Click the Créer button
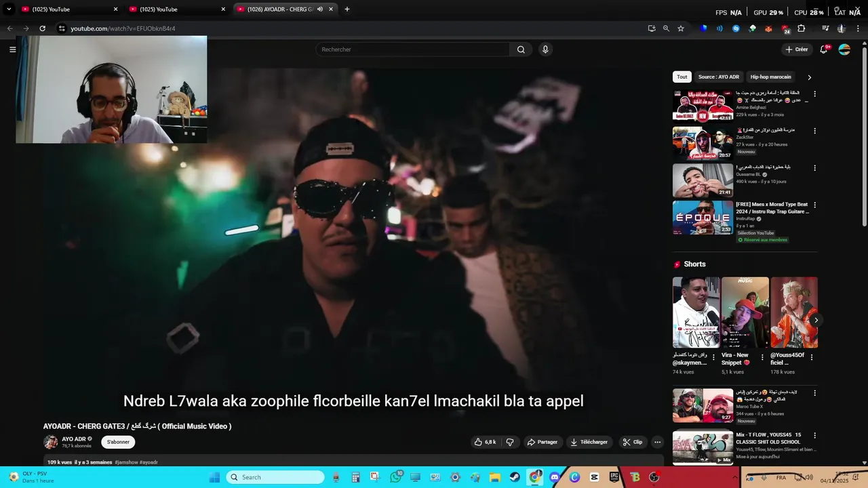 tap(797, 49)
